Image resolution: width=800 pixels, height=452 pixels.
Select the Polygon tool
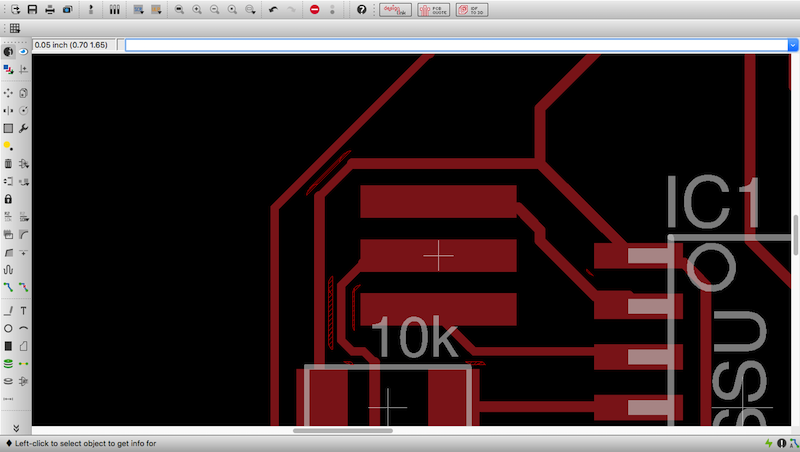23,346
